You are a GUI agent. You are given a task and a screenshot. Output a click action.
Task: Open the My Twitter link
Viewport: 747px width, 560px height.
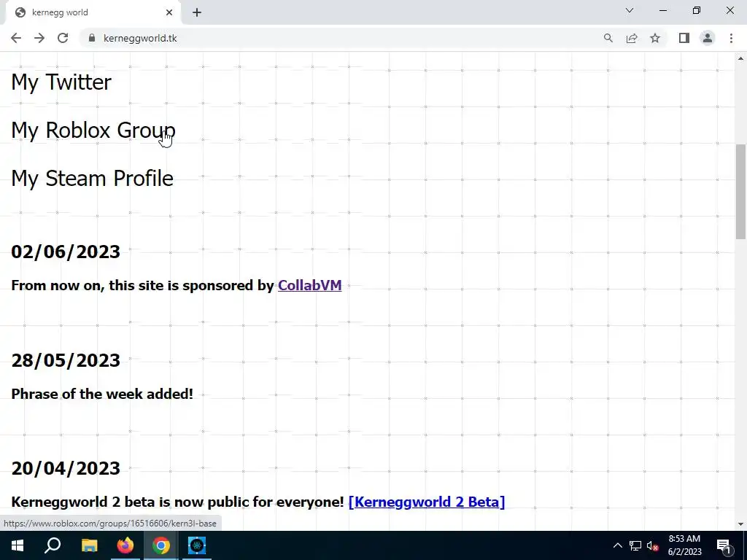[61, 82]
